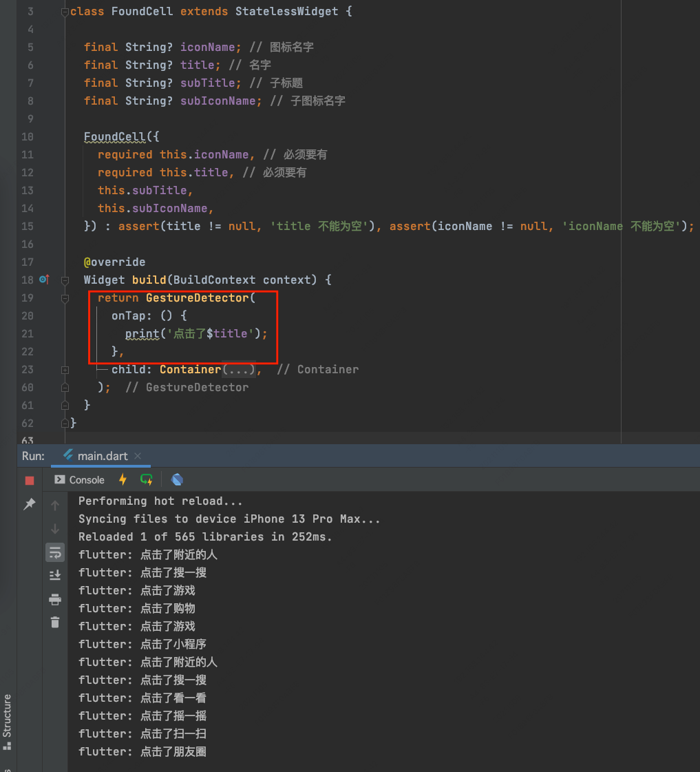The image size is (700, 772).
Task: Click console line '点击了朋友圈'
Action: (142, 752)
